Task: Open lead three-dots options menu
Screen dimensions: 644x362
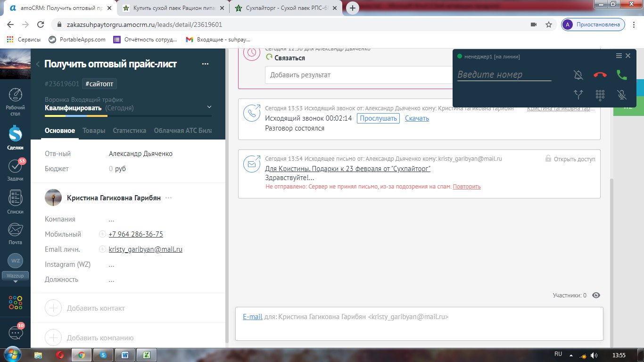Action: 205,64
